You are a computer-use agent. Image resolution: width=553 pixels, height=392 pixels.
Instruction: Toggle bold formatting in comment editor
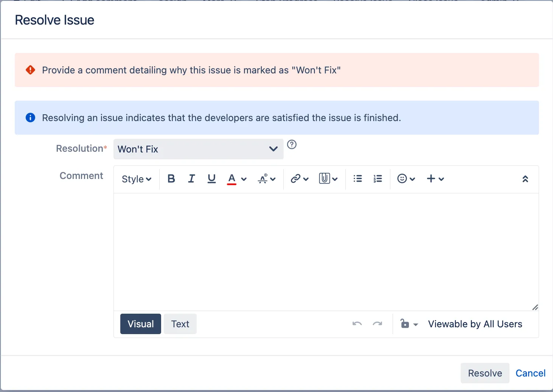171,179
